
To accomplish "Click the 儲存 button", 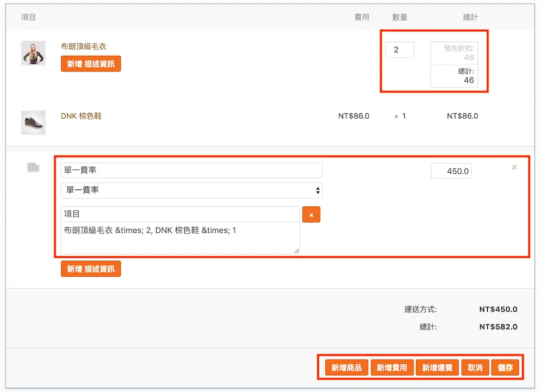I will click(505, 368).
